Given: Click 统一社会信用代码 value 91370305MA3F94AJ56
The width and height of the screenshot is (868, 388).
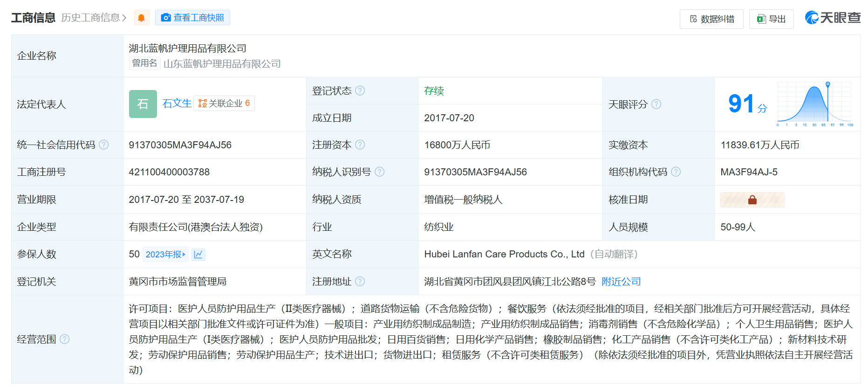Looking at the screenshot, I should [180, 145].
